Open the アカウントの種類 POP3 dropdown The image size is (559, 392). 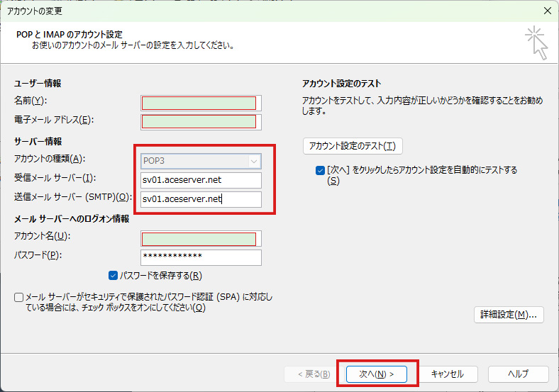201,161
